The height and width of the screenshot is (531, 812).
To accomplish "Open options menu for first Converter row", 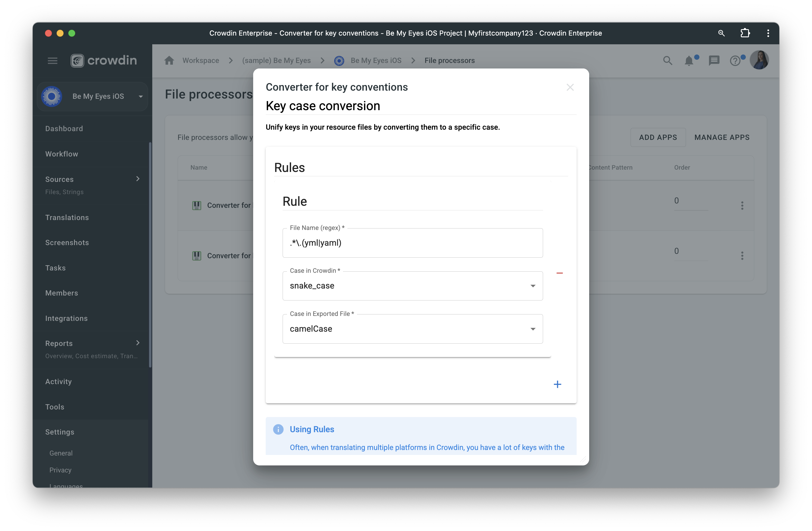I will tap(742, 205).
